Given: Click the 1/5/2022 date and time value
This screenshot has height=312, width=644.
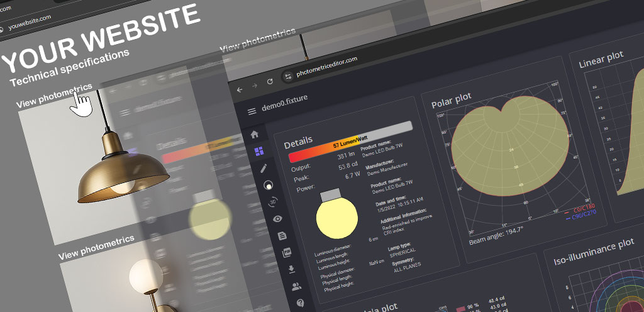Looking at the screenshot, I should pyautogui.click(x=399, y=204).
